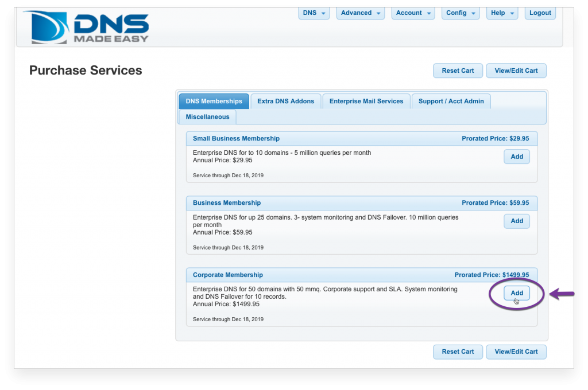The image size is (588, 390).
Task: Click Corporate Membership 'Service through Dec 18, 2019'
Action: point(228,319)
